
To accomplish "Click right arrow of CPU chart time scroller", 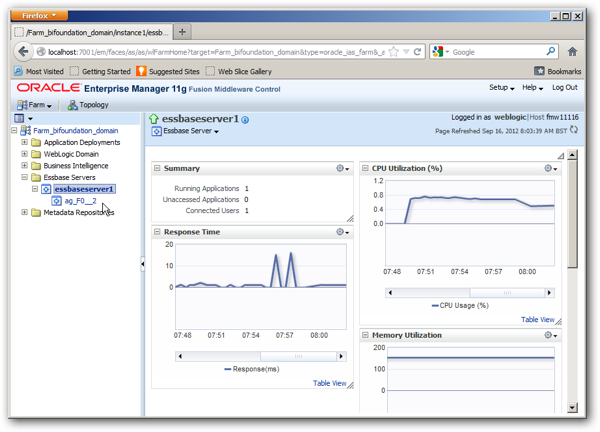I will (549, 293).
